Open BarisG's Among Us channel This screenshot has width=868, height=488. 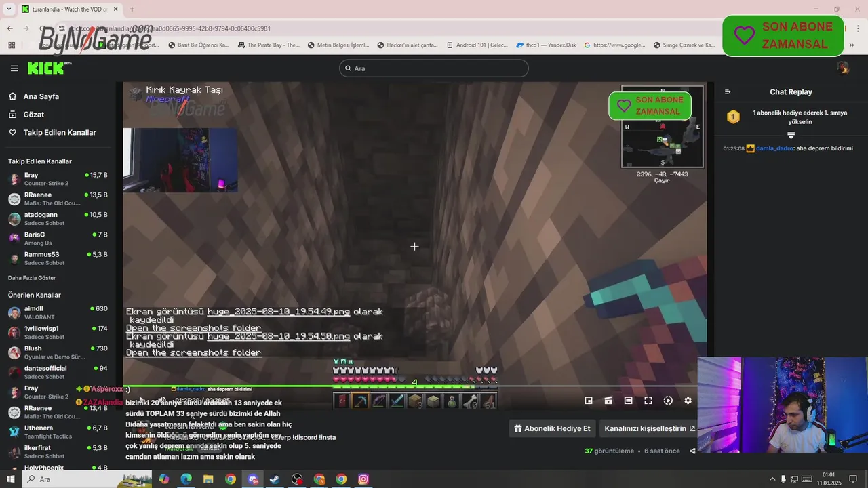(58, 239)
